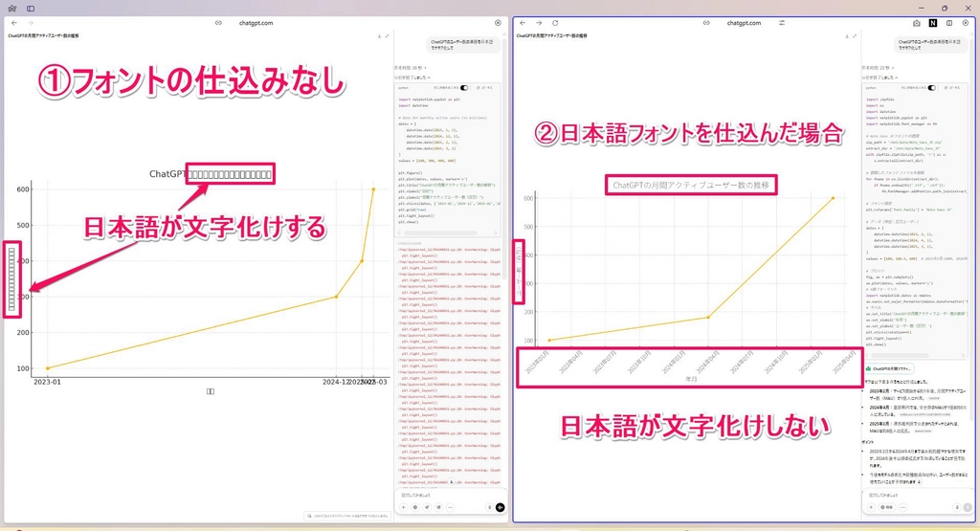
Task: Click the plus attach button in the left chat box
Action: [x=403, y=507]
